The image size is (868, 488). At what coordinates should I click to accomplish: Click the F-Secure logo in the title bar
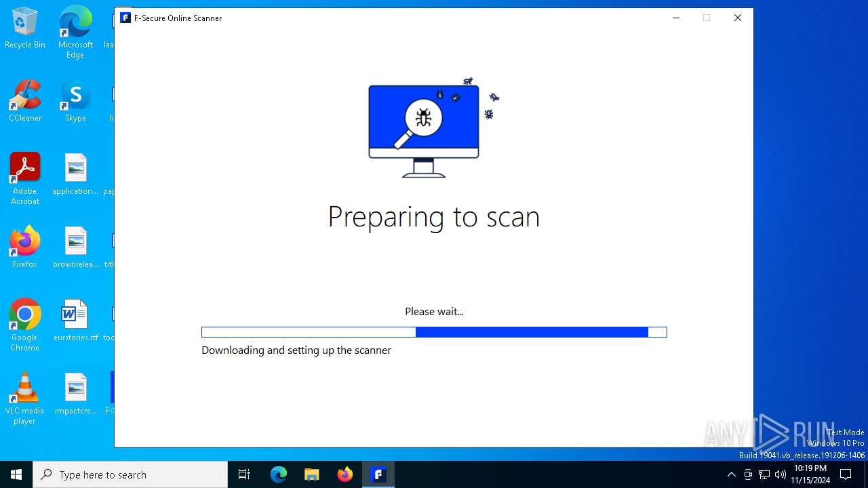point(125,18)
